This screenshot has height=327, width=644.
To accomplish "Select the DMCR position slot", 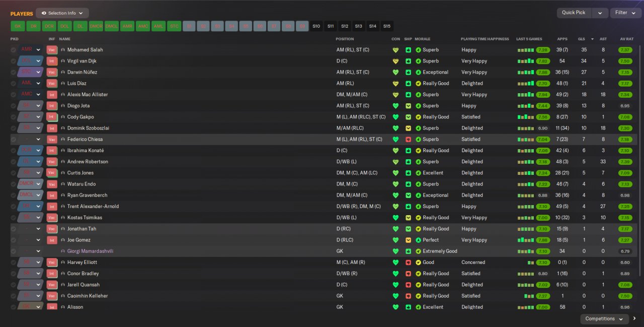I will click(x=96, y=26).
